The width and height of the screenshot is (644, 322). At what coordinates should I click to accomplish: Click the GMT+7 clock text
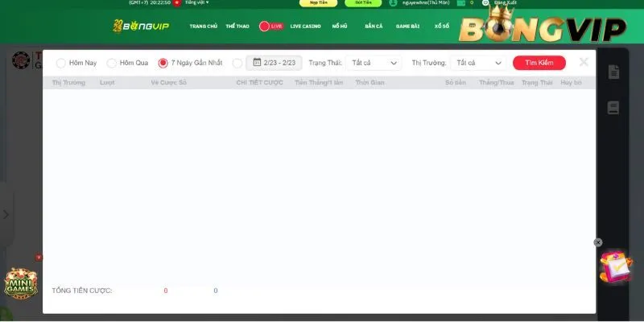(150, 2)
